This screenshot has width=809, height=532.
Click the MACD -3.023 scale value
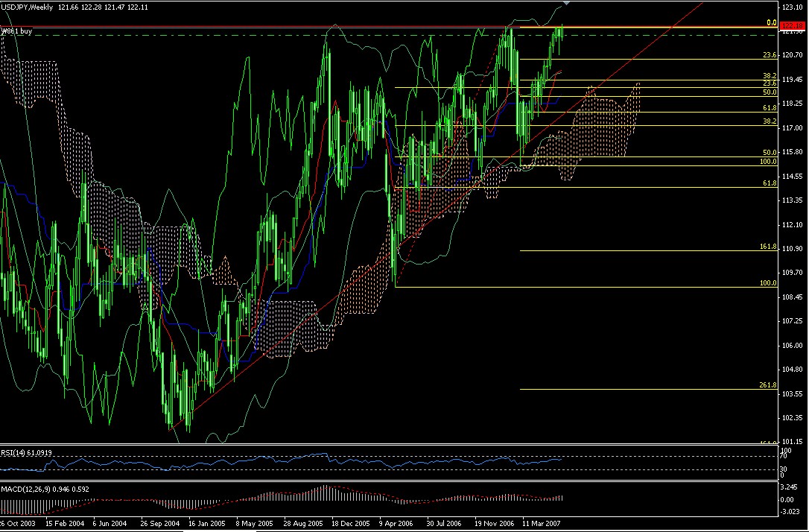coord(788,512)
